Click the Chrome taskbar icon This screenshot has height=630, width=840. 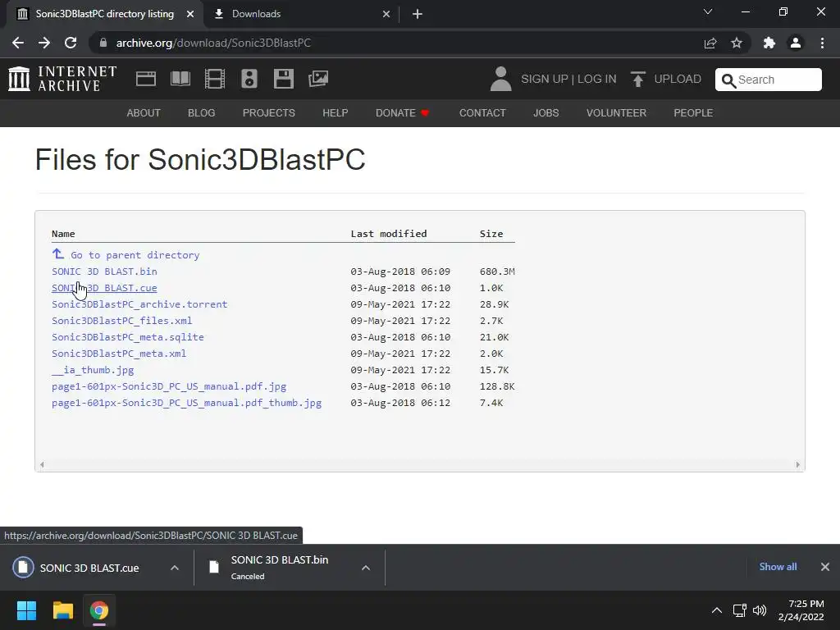(x=99, y=610)
